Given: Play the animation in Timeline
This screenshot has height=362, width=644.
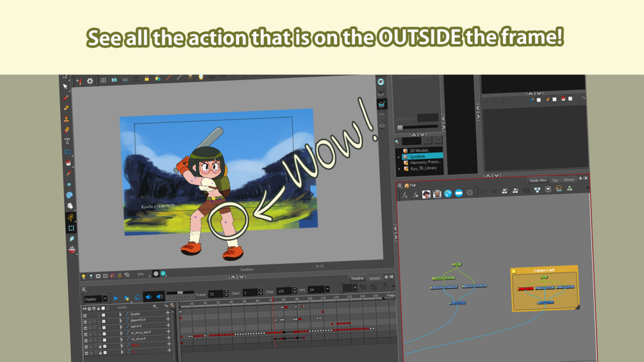Looking at the screenshot, I should (116, 298).
